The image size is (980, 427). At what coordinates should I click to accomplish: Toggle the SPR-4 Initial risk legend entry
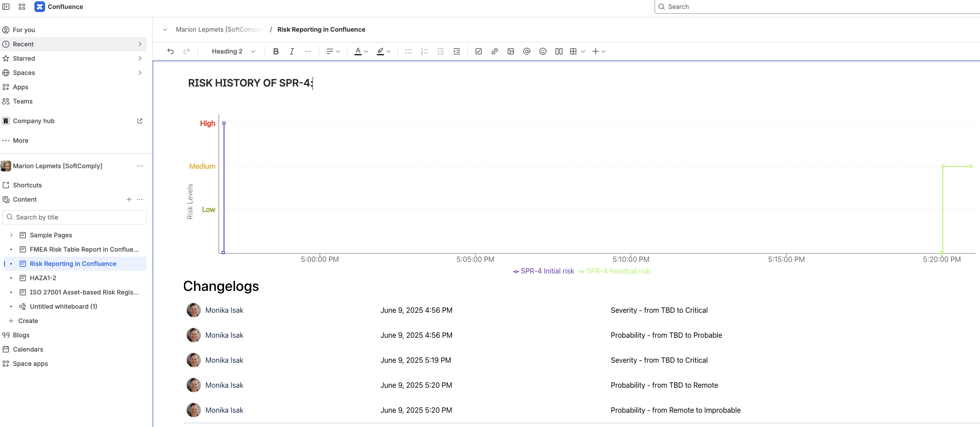(x=543, y=271)
